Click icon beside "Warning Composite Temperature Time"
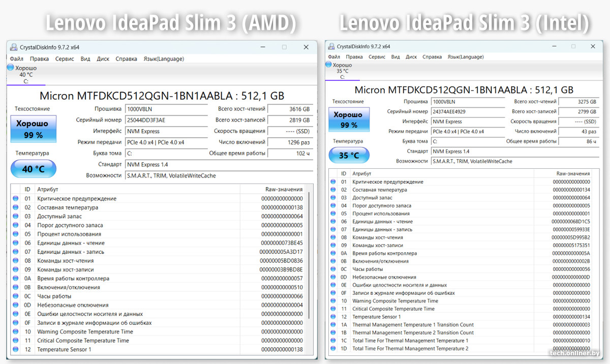Viewport: 610px width, 364px height. pyautogui.click(x=16, y=331)
